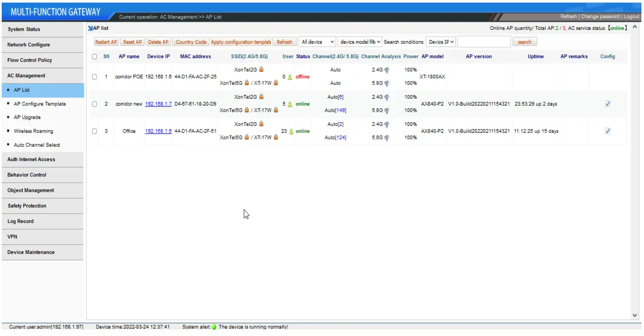Check the box for corridor new AP

(94, 104)
